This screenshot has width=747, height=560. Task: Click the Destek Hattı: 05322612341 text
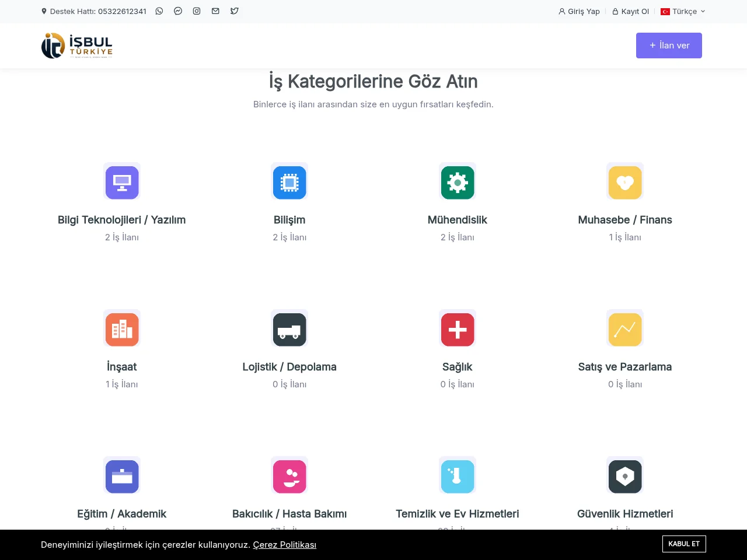[98, 11]
